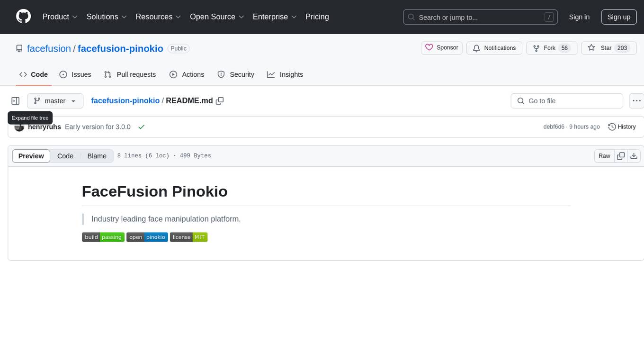Open commit hash debf6d6

click(x=554, y=127)
